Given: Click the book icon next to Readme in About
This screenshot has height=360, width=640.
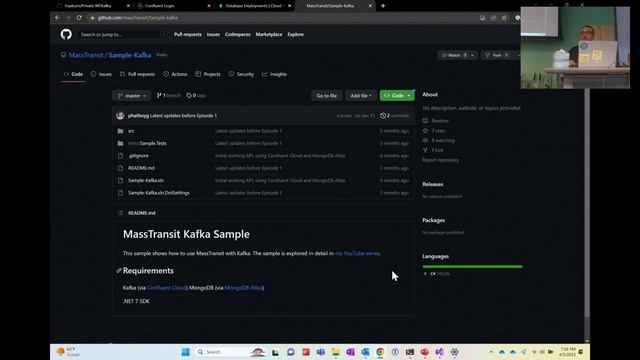Looking at the screenshot, I should tap(425, 121).
